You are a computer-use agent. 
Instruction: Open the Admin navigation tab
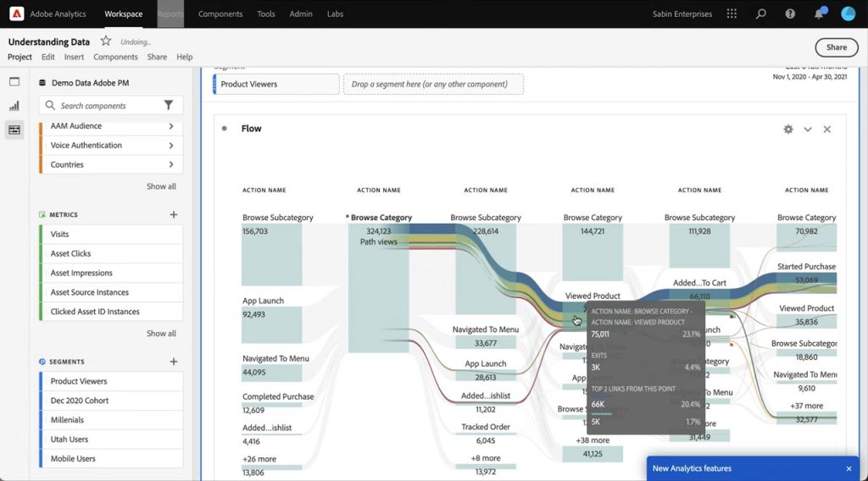pos(301,14)
